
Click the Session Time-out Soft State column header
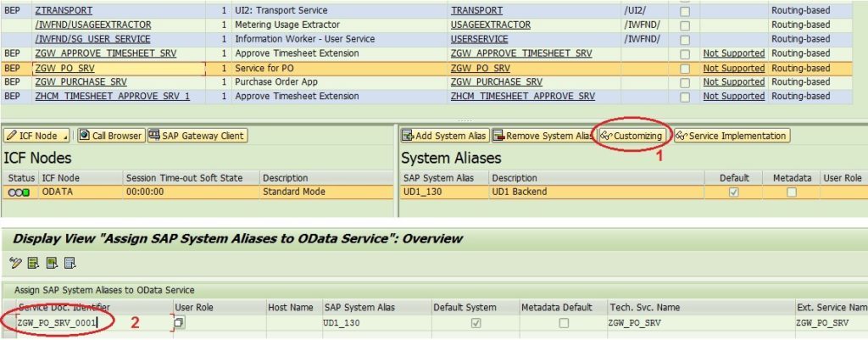point(192,178)
